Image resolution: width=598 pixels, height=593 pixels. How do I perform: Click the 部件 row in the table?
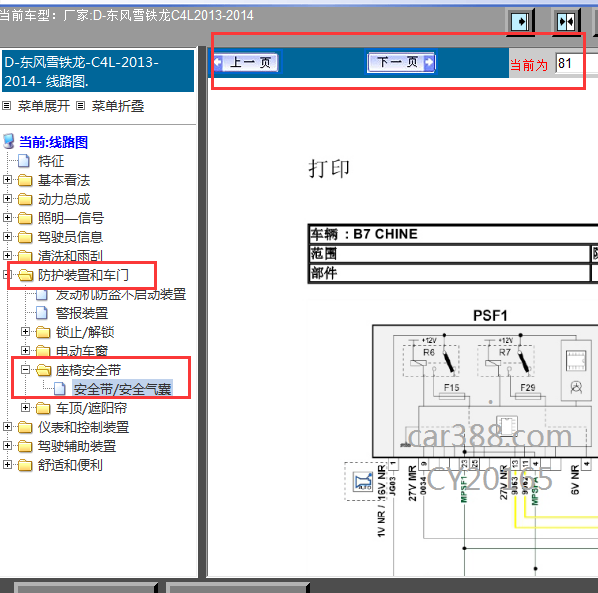pos(449,273)
